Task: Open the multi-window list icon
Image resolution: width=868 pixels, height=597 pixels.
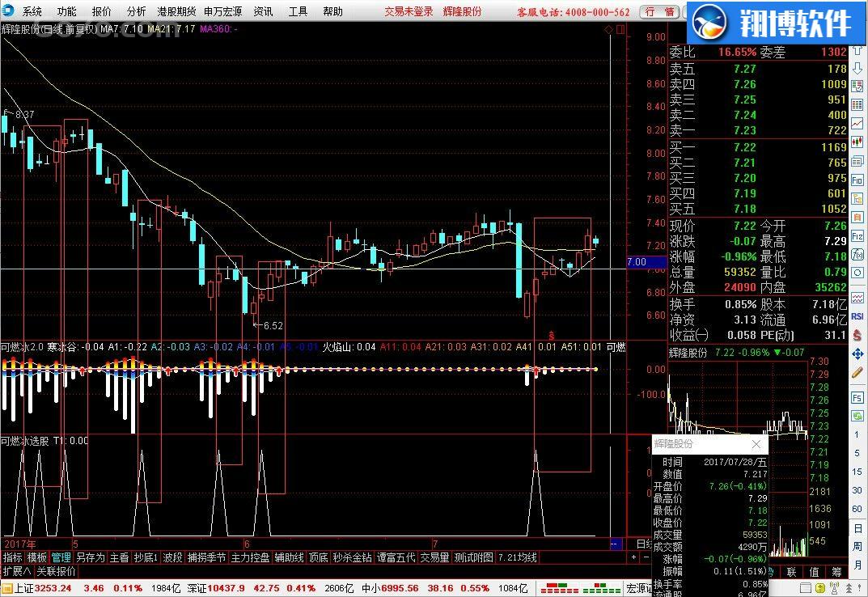Action: [857, 161]
